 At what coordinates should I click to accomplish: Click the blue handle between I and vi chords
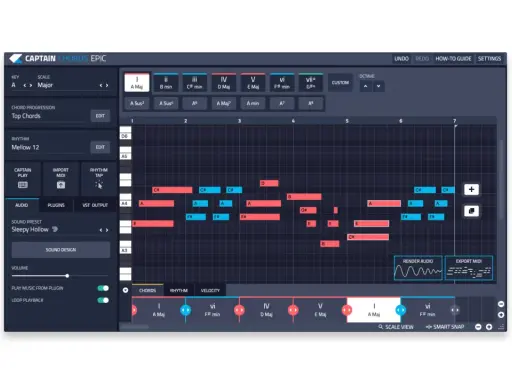click(x=185, y=310)
